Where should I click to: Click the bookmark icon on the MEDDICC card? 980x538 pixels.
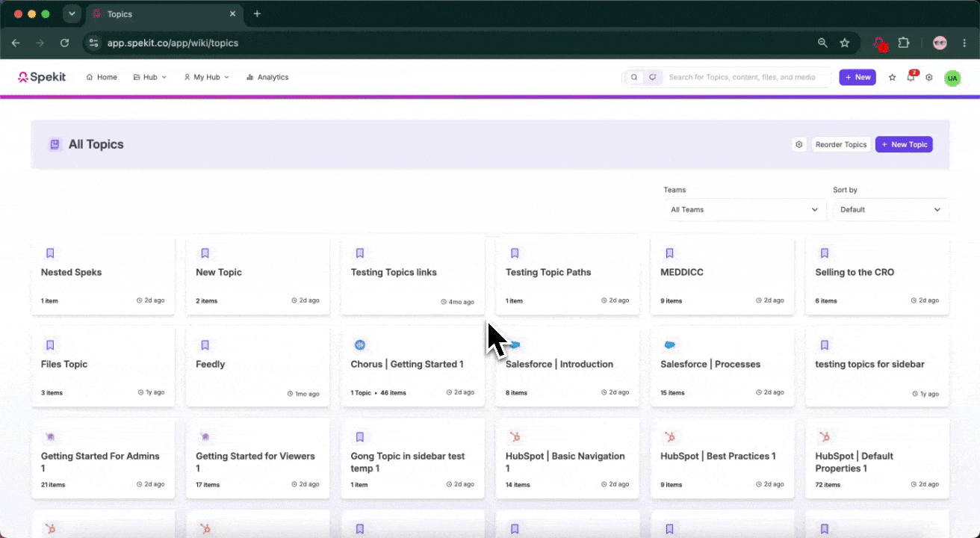[669, 253]
